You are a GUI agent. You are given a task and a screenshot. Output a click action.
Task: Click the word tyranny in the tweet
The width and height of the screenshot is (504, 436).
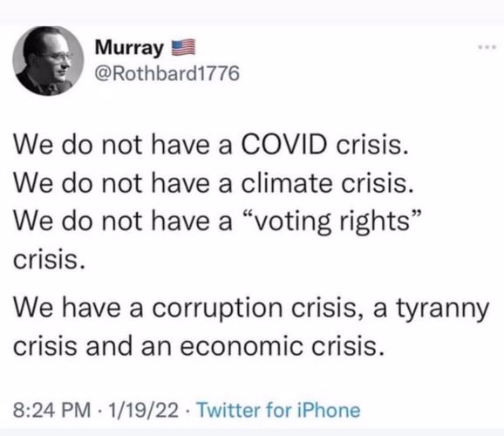coord(443,310)
